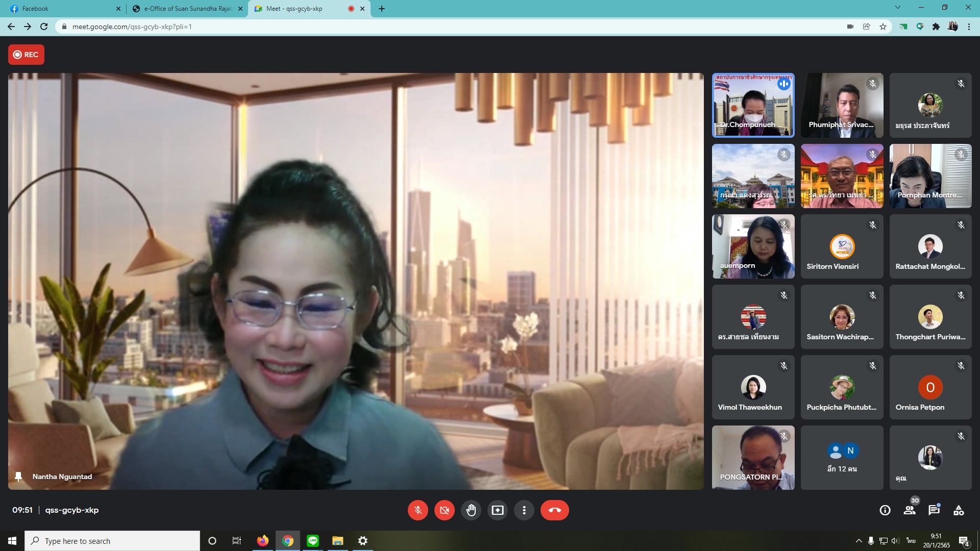Open the chat messages panel
This screenshot has width=980, height=551.
pyautogui.click(x=934, y=510)
